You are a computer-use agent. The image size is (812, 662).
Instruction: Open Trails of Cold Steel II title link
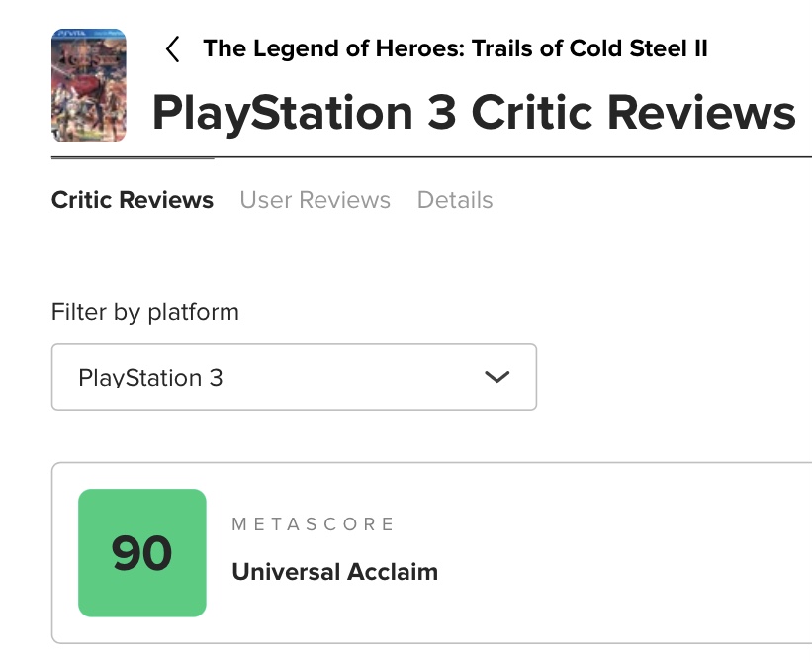click(x=455, y=48)
